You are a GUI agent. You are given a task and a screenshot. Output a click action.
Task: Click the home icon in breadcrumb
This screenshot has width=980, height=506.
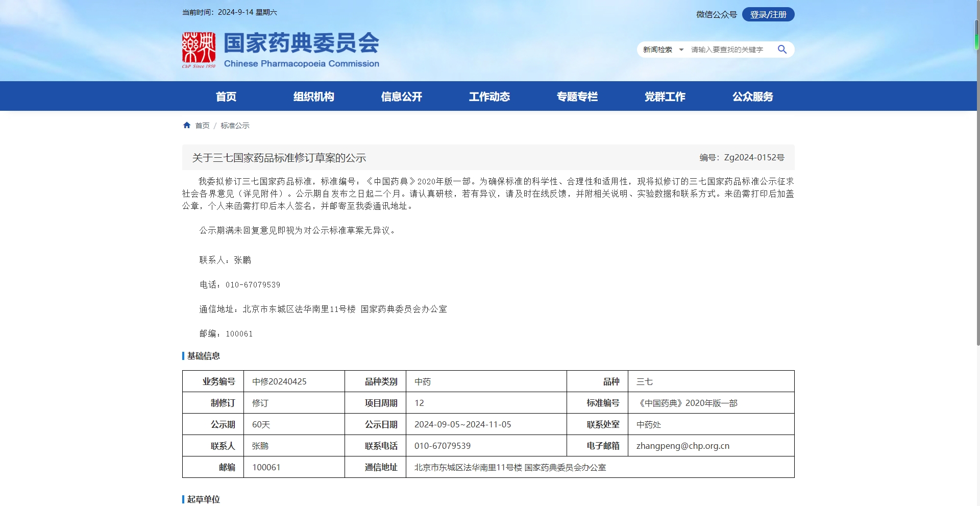pyautogui.click(x=187, y=126)
